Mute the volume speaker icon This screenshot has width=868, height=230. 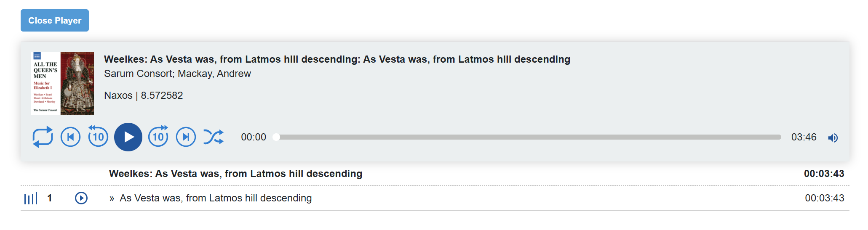[833, 138]
